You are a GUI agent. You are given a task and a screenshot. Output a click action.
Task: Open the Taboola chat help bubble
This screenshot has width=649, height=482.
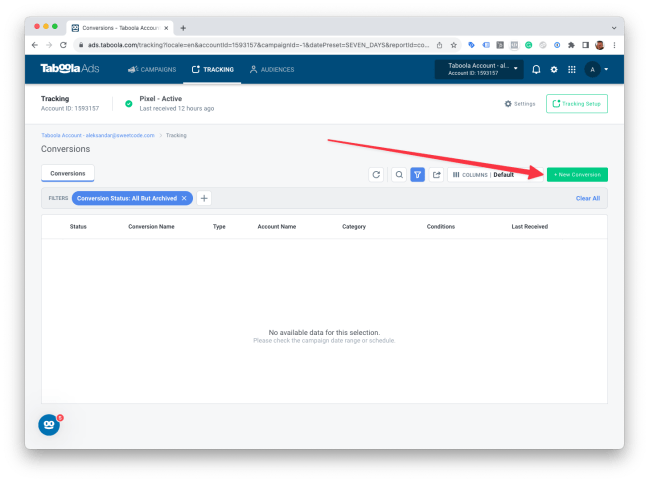[49, 425]
